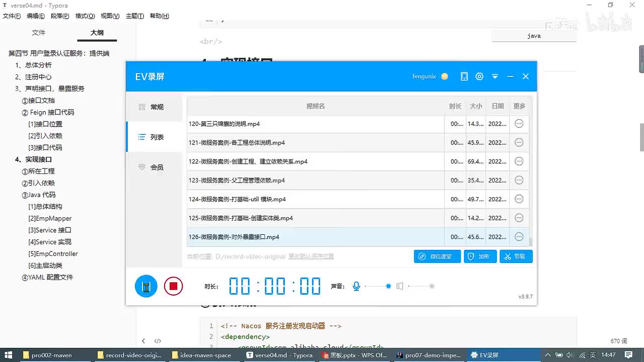Click the fengunix user coin icon
Viewport: 644px width, 362px height.
click(x=444, y=76)
